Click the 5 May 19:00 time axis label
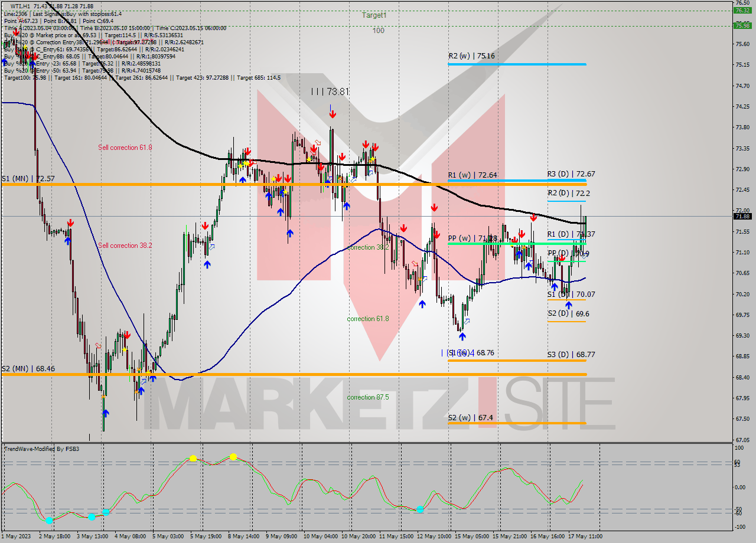Viewport: 756px width, 543px height. tap(207, 537)
